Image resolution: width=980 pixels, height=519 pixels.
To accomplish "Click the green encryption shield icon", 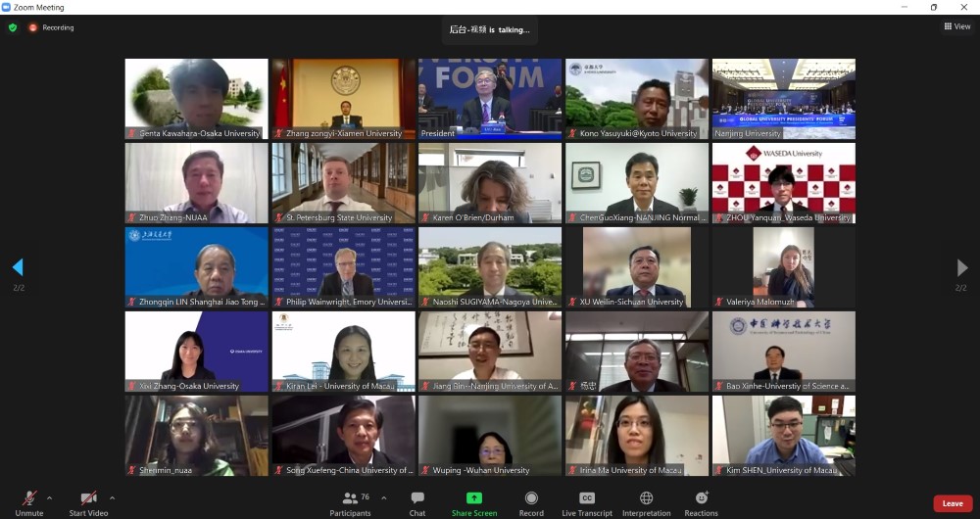I will tap(13, 27).
